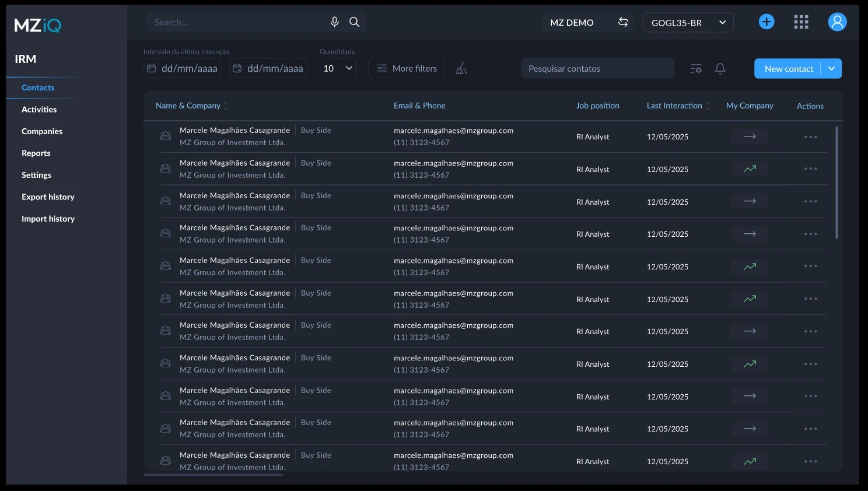Click Marcele Magalhães Casagrande name in first row
868x491 pixels.
pos(235,130)
